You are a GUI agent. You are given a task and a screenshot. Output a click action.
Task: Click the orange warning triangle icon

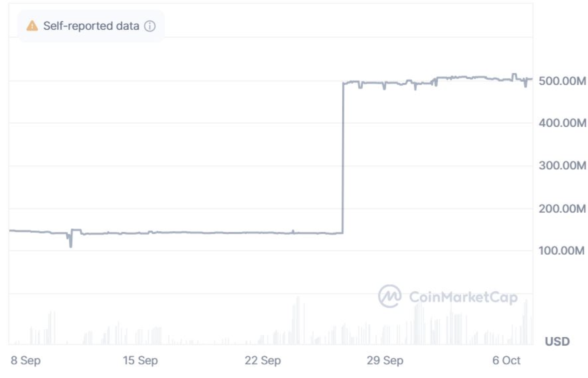tap(32, 26)
